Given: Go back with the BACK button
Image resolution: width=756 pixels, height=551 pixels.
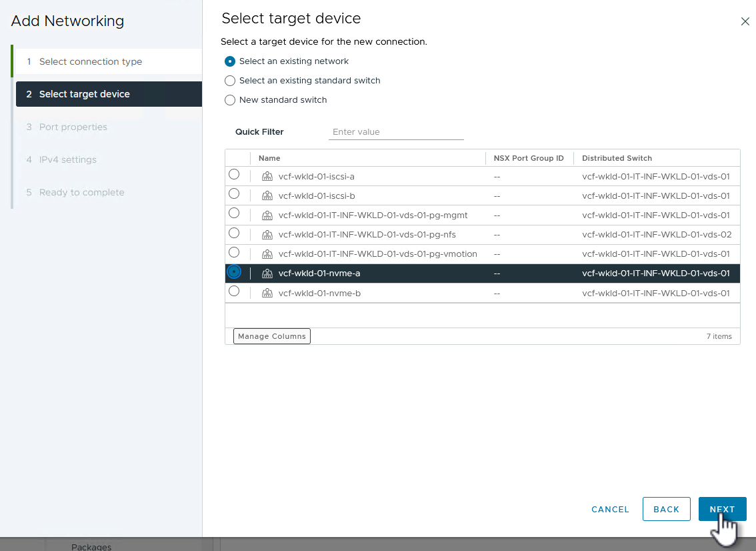Looking at the screenshot, I should coord(666,509).
